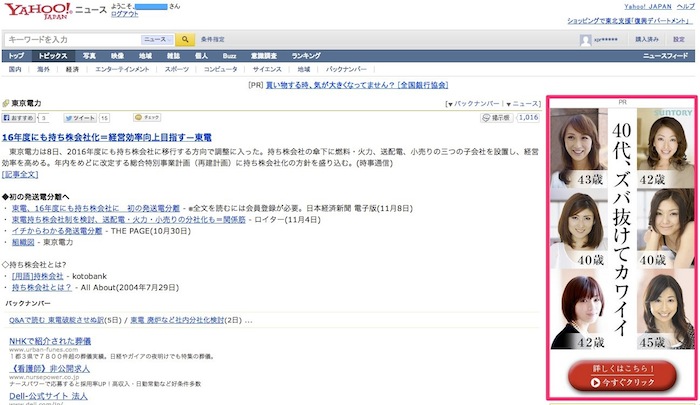Click the yellow magnifier search button
Viewport: 700px width, 405px height.
coord(185,39)
